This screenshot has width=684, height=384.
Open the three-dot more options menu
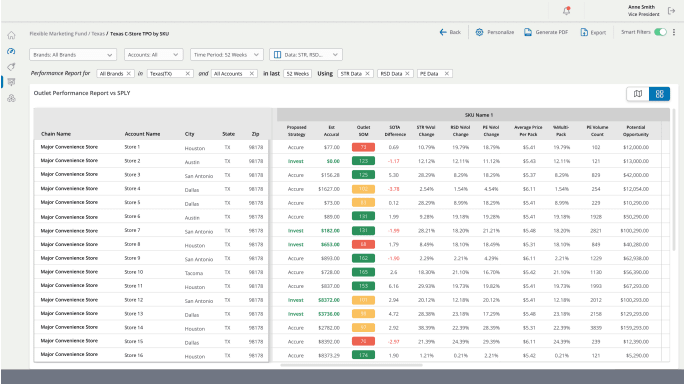pos(674,32)
